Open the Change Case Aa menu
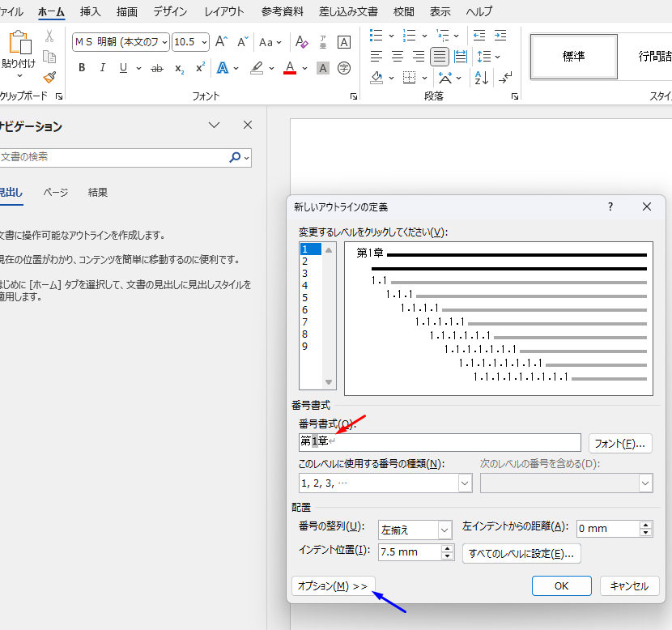 (270, 42)
